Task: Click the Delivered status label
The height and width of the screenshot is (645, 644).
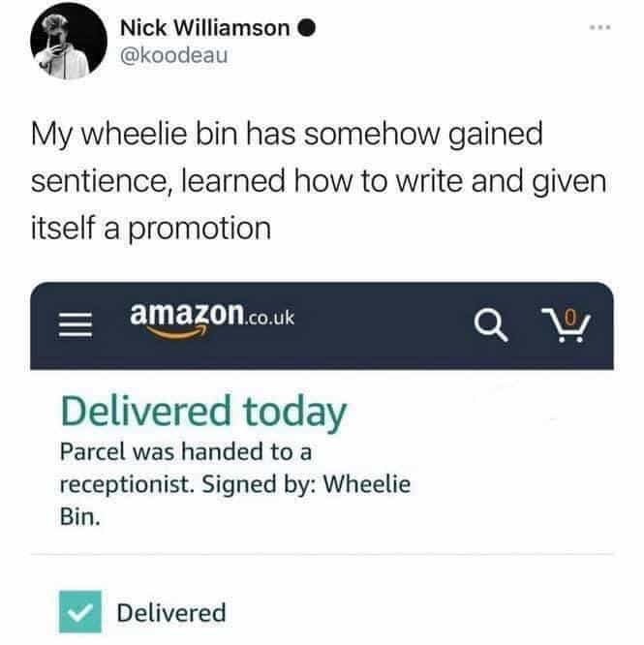Action: [171, 612]
